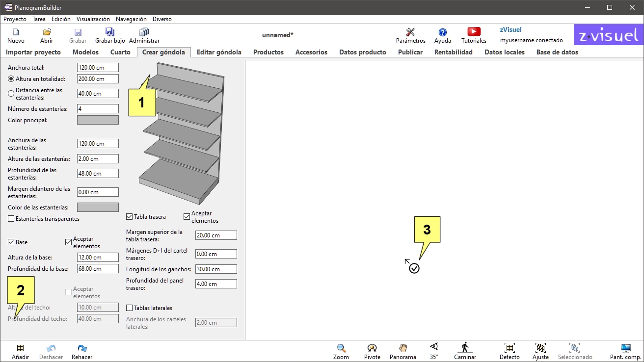Screen dimensions: 644x362
Task: Open the Proyecto menu
Action: (15, 19)
